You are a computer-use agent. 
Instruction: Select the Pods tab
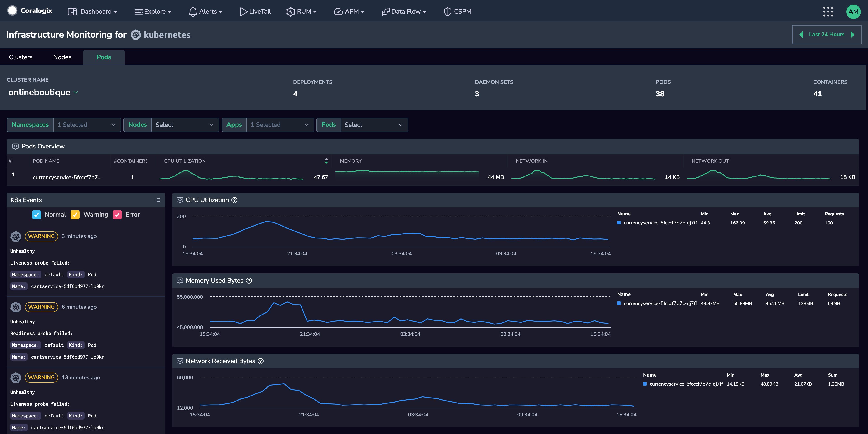click(x=104, y=57)
